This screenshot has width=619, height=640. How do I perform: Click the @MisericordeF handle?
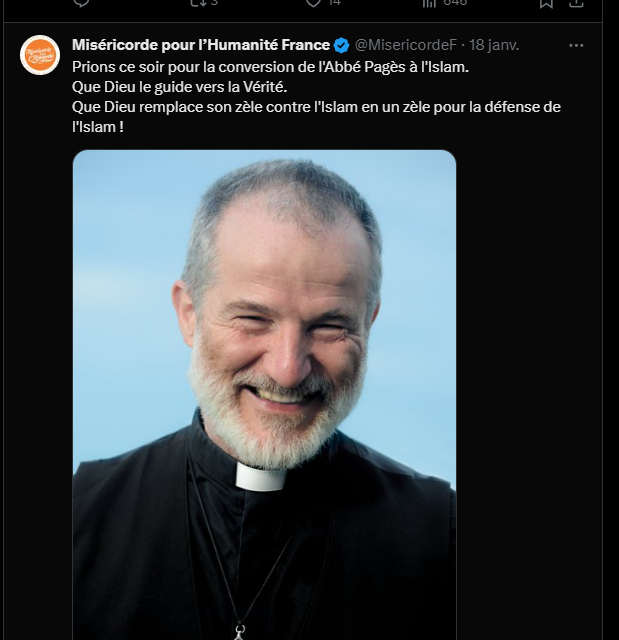click(x=405, y=45)
